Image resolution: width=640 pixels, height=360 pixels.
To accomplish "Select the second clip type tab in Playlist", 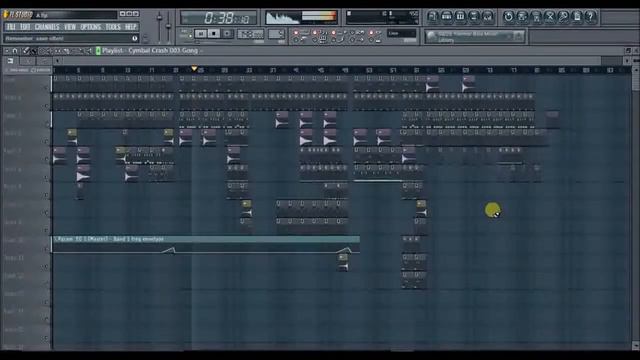I will click(27, 61).
